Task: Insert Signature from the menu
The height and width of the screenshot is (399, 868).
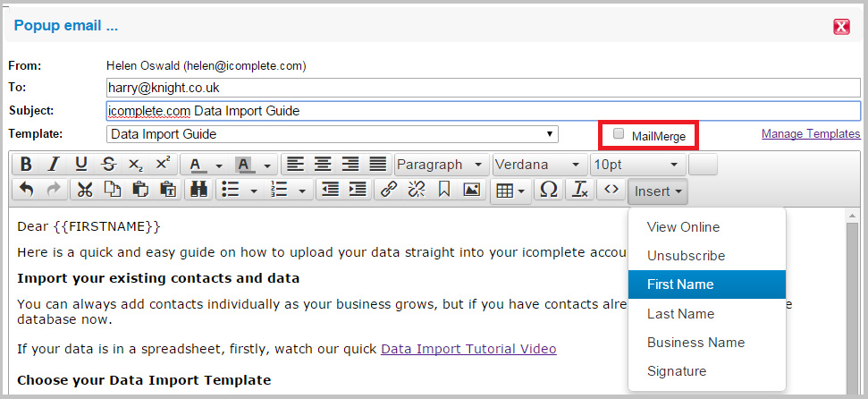Action: (x=707, y=371)
